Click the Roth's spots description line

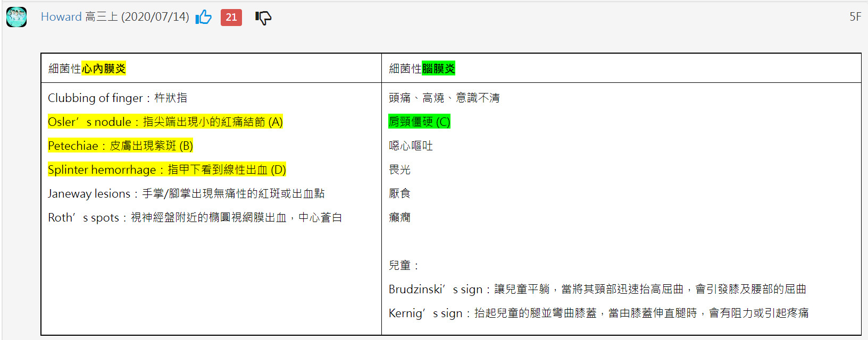(195, 217)
